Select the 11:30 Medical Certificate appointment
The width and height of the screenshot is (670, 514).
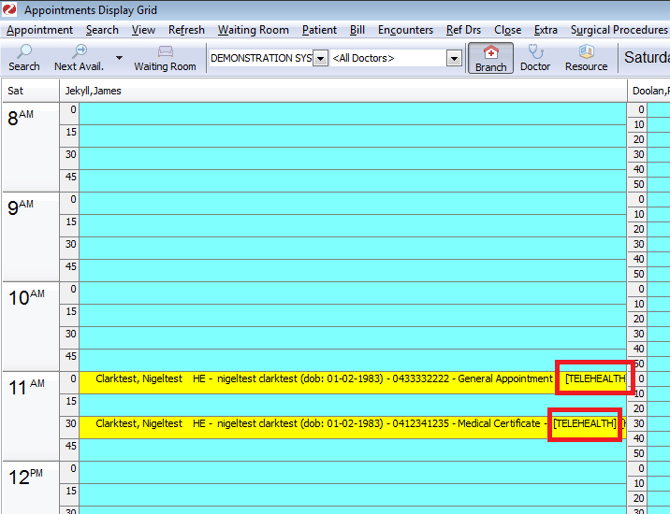320,424
